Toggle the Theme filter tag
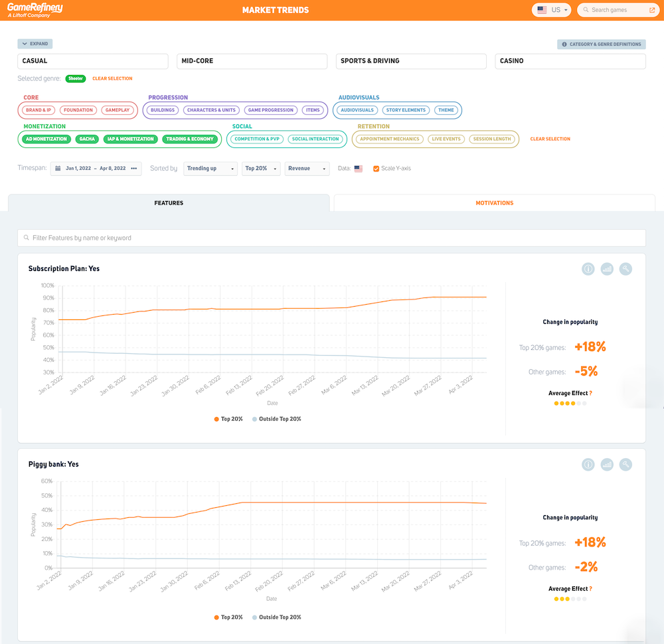 [446, 110]
